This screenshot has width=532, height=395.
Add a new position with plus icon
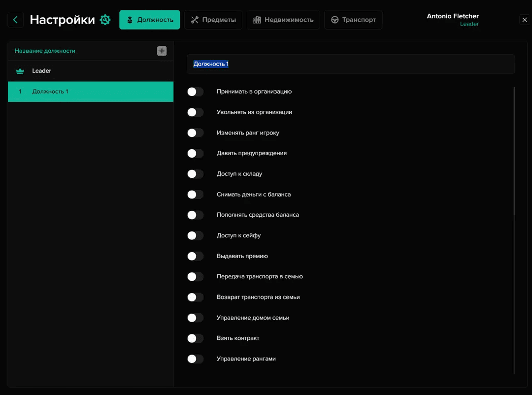tap(162, 51)
